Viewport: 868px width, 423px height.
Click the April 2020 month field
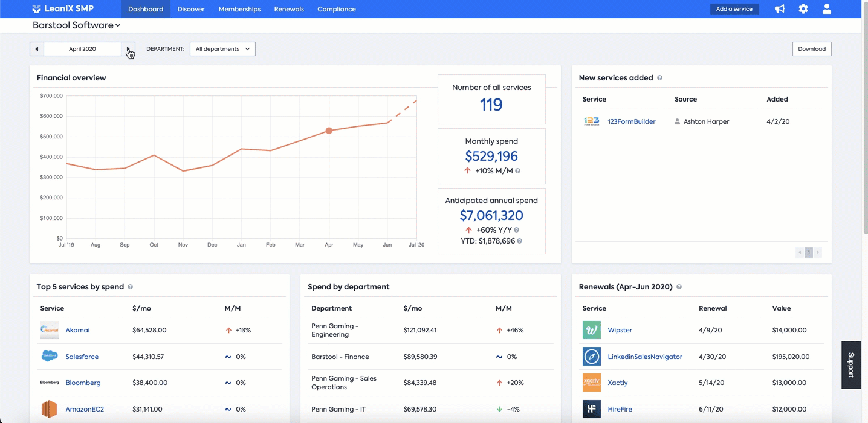click(x=82, y=49)
